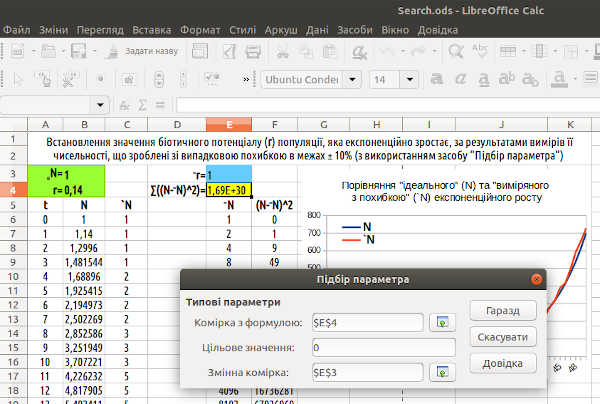Click the Open file folder icon

tap(49, 51)
